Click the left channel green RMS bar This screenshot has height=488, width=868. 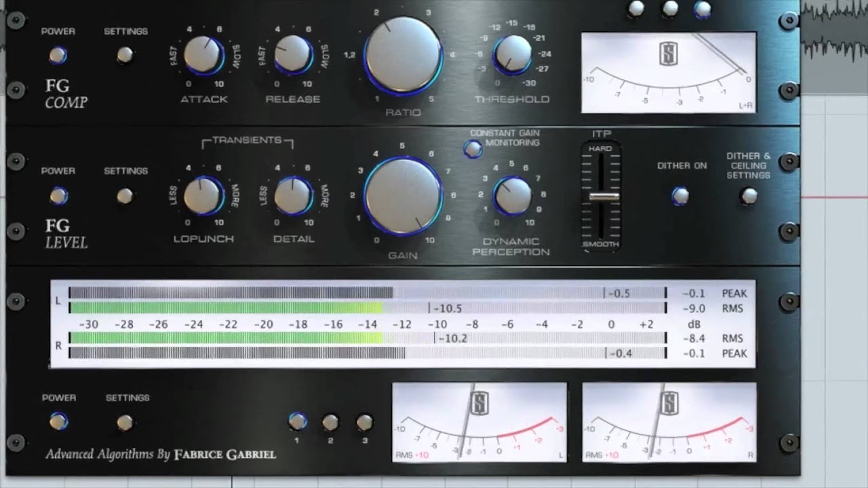pyautogui.click(x=367, y=308)
